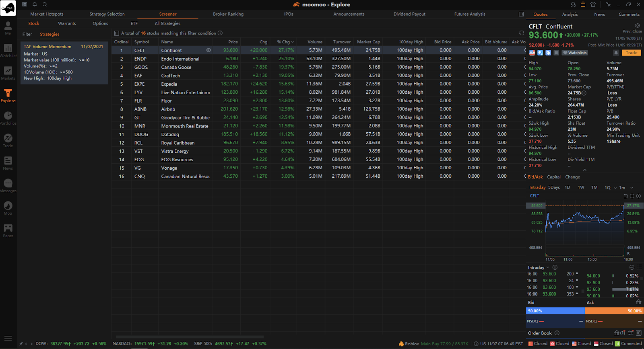Go to the IPOs tab
This screenshot has height=349, width=644.
point(289,14)
